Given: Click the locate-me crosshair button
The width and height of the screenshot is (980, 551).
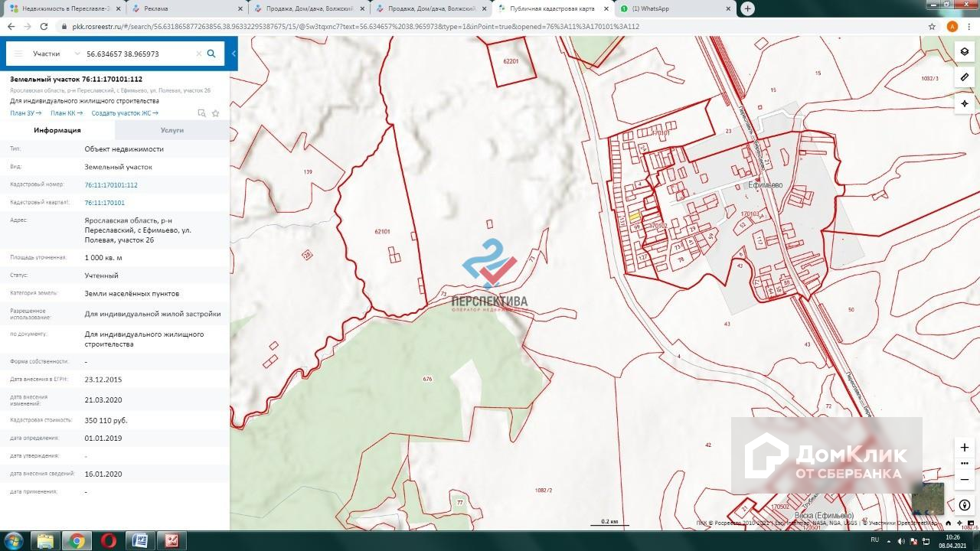Looking at the screenshot, I should [x=965, y=103].
